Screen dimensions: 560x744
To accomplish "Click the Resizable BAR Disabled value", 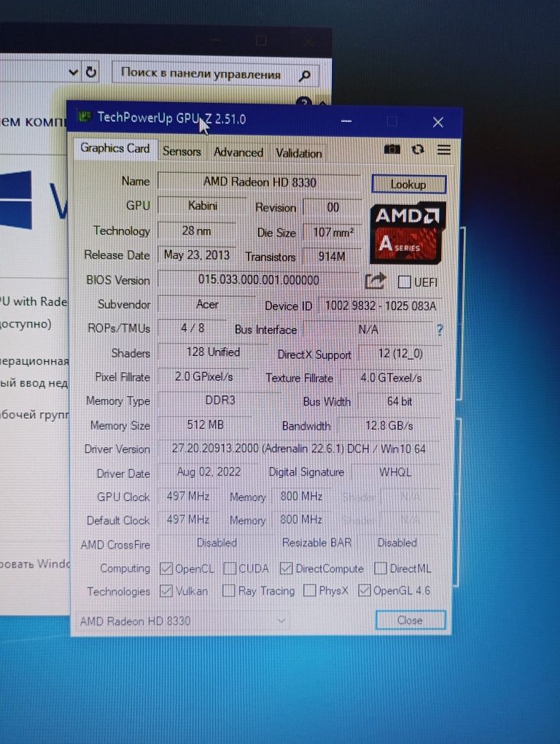I will (x=397, y=543).
